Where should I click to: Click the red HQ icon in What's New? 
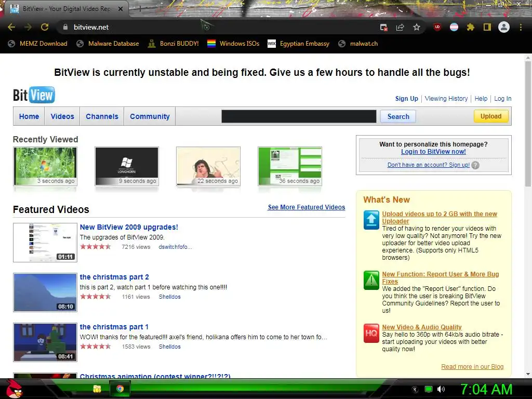(x=371, y=333)
